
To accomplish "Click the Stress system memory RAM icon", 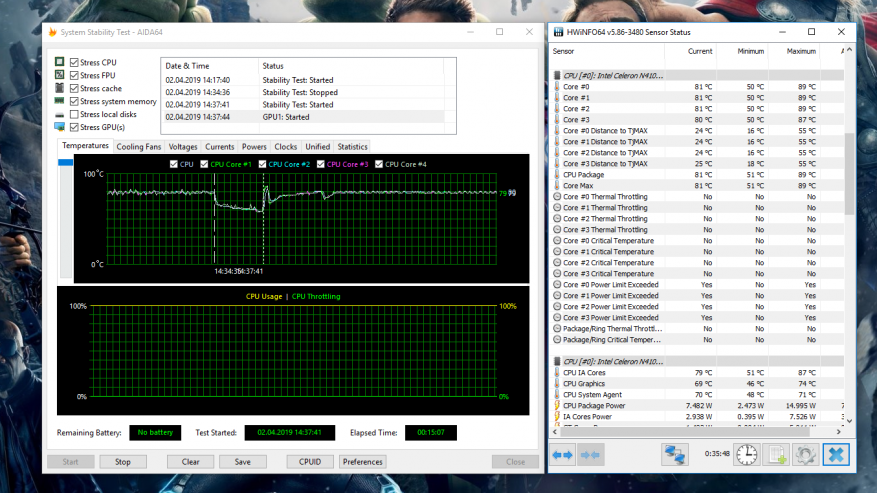I will pos(59,101).
